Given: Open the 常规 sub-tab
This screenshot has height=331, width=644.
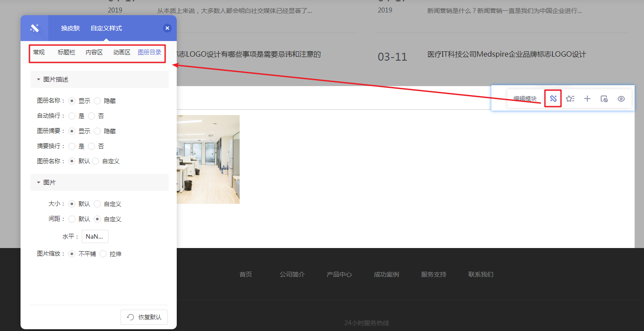Looking at the screenshot, I should (39, 53).
